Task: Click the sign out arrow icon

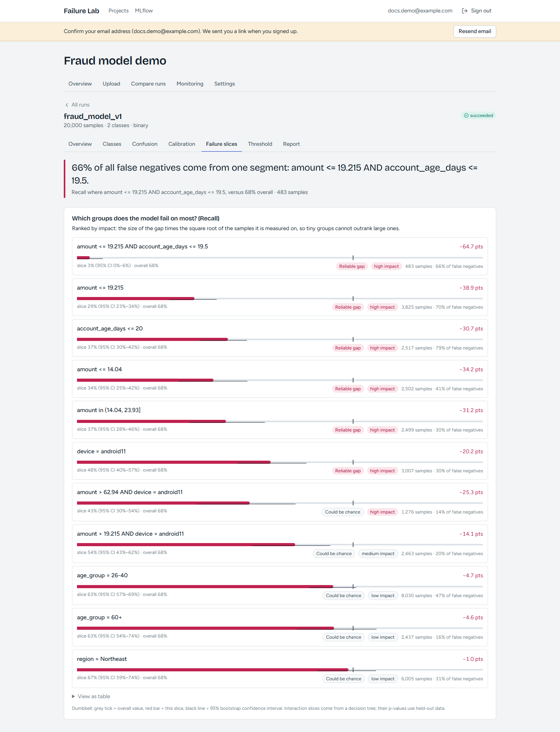Action: [x=464, y=11]
